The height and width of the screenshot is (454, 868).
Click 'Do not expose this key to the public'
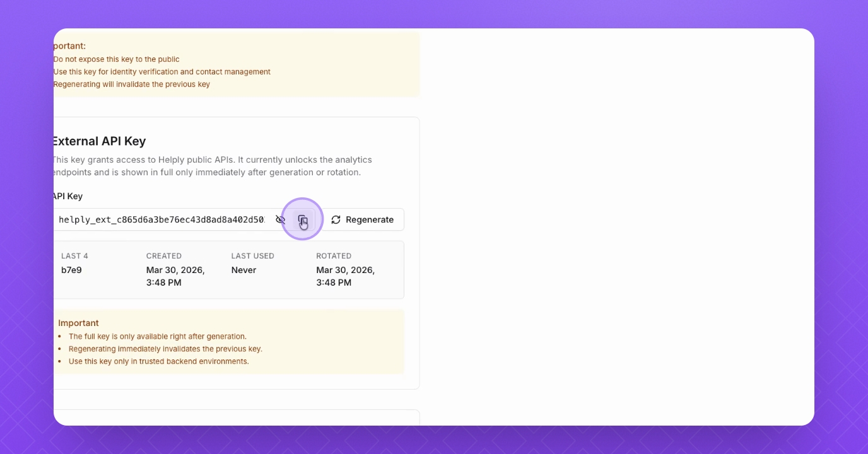117,59
